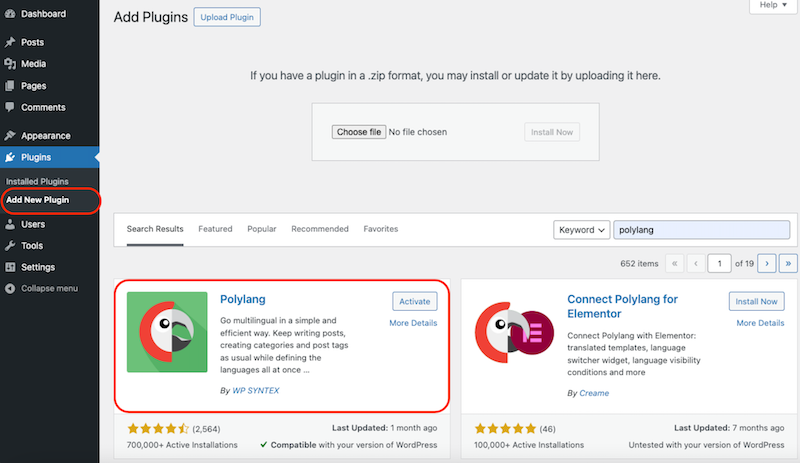Screen dimensions: 800x463
Task: Click the Appearance paintbrush icon
Action: click(x=10, y=136)
